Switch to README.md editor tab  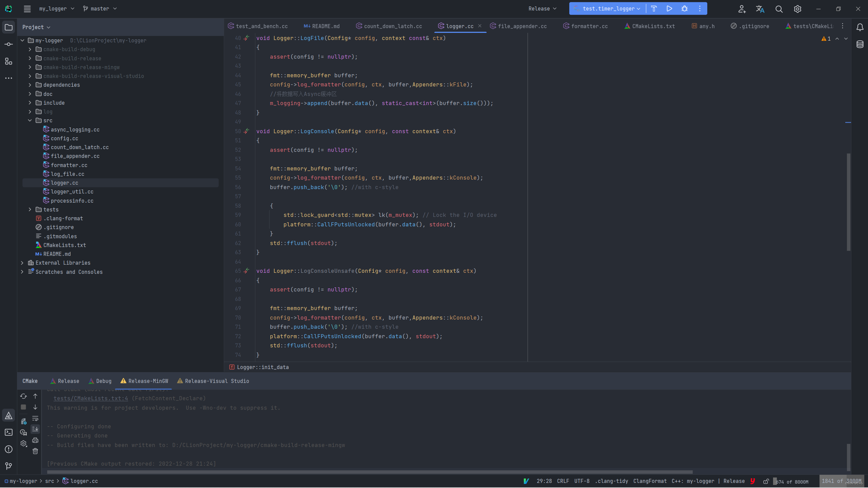(322, 26)
